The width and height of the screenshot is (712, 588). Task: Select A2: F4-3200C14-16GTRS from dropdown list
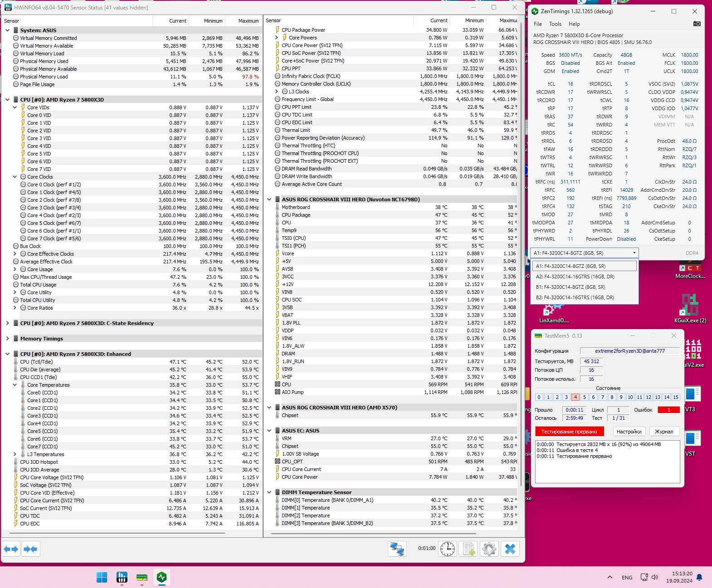584,277
